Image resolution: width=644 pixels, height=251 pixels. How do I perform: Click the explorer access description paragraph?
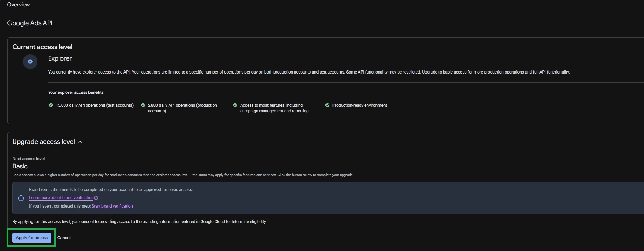(309, 72)
